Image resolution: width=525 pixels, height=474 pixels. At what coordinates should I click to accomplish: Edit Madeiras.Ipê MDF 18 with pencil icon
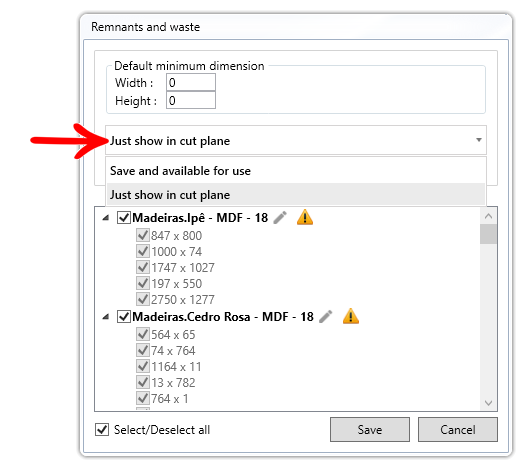click(x=280, y=218)
